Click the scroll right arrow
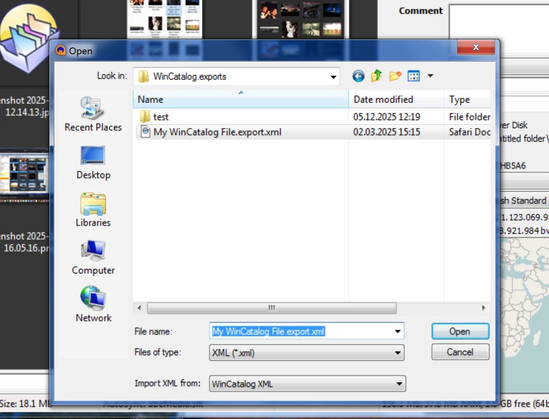Screen dimensions: 549x419 point(484,308)
